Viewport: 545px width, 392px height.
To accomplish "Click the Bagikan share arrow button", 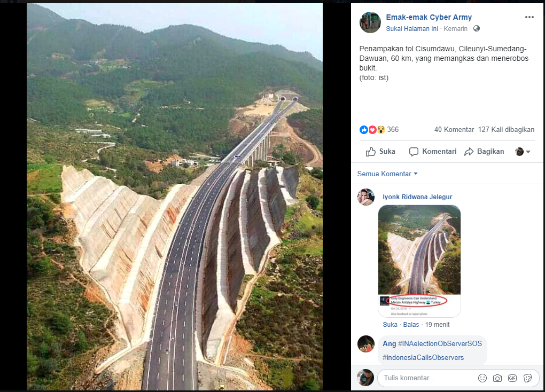I will (x=469, y=152).
